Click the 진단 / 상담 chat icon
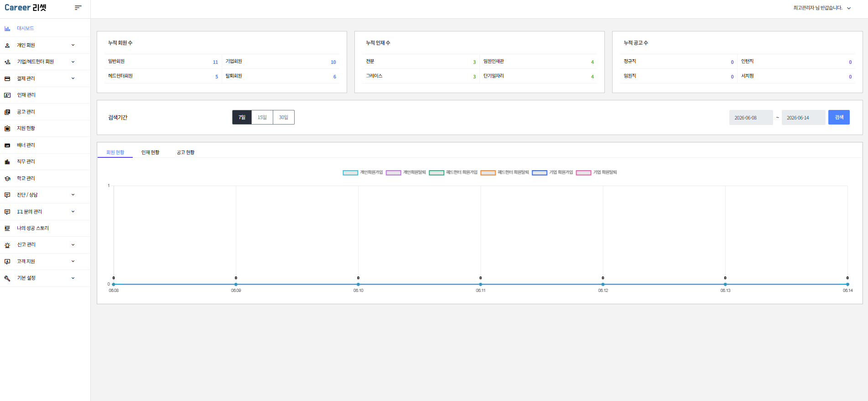This screenshot has width=868, height=401. tap(7, 195)
